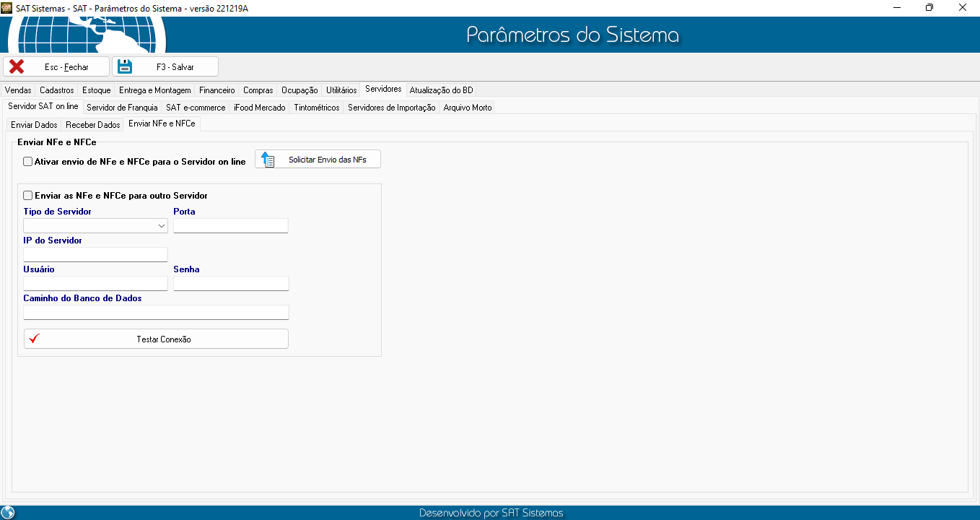Image resolution: width=980 pixels, height=520 pixels.
Task: Click the Porta input field
Action: click(230, 226)
